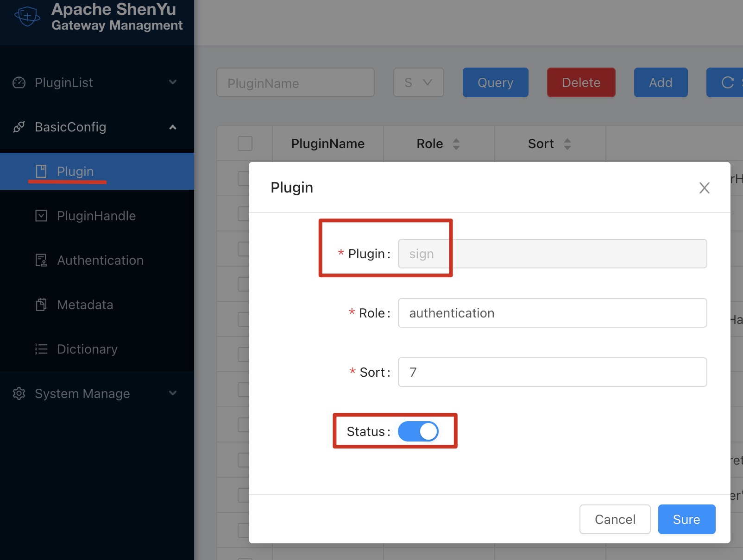Open the Plugin menu item in sidebar

[75, 171]
